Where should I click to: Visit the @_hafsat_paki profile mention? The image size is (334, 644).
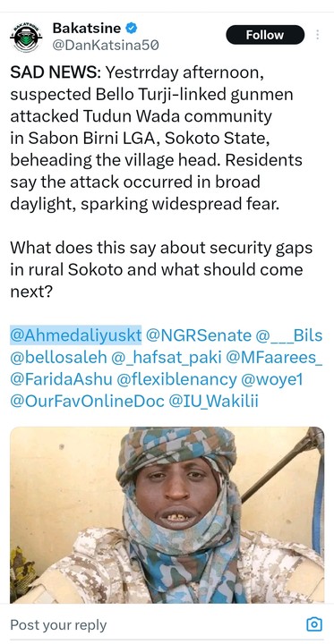click(x=167, y=358)
